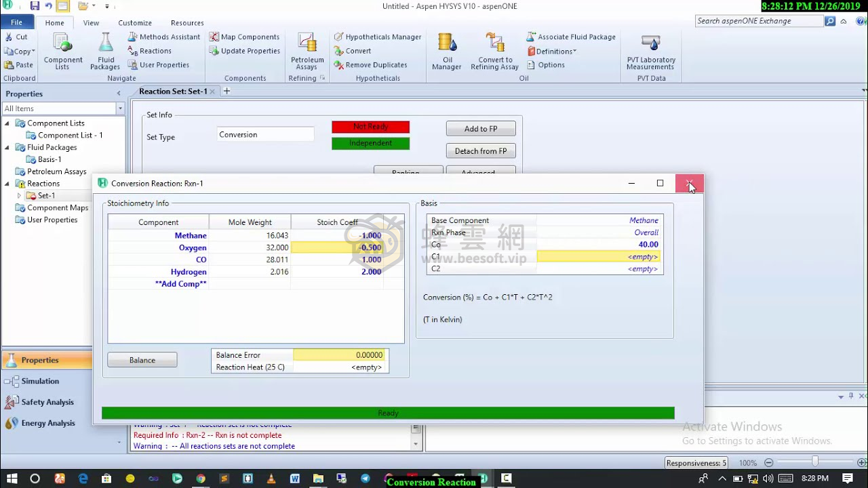868x488 pixels.
Task: Click the Search aspenONE Exchange field
Action: pyautogui.click(x=759, y=21)
